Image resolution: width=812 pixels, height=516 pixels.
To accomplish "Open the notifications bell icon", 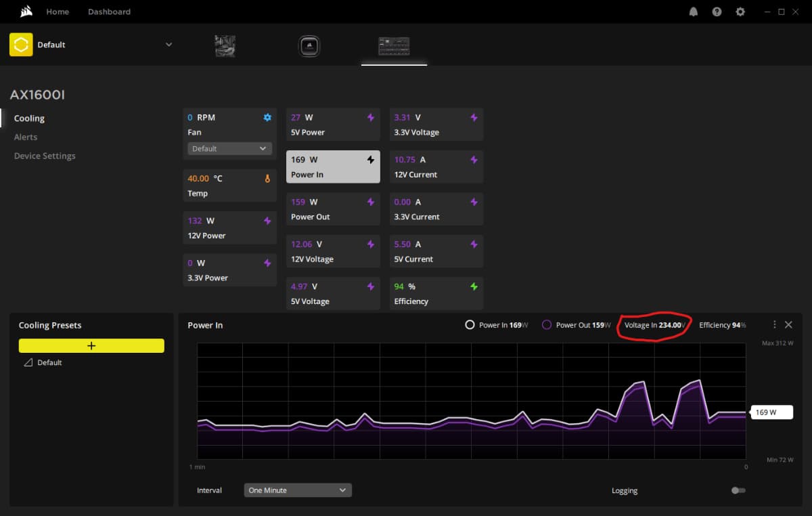I will tap(694, 12).
